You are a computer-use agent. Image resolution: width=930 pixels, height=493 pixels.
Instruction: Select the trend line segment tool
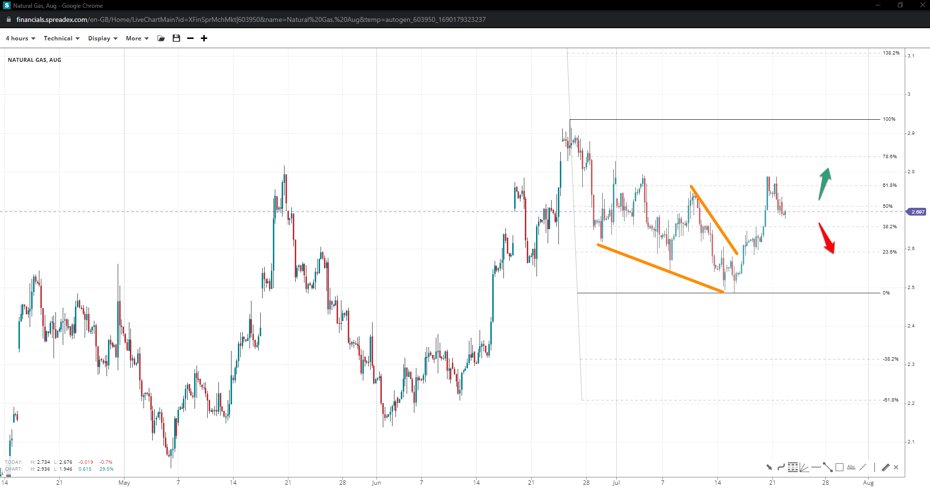pos(828,467)
